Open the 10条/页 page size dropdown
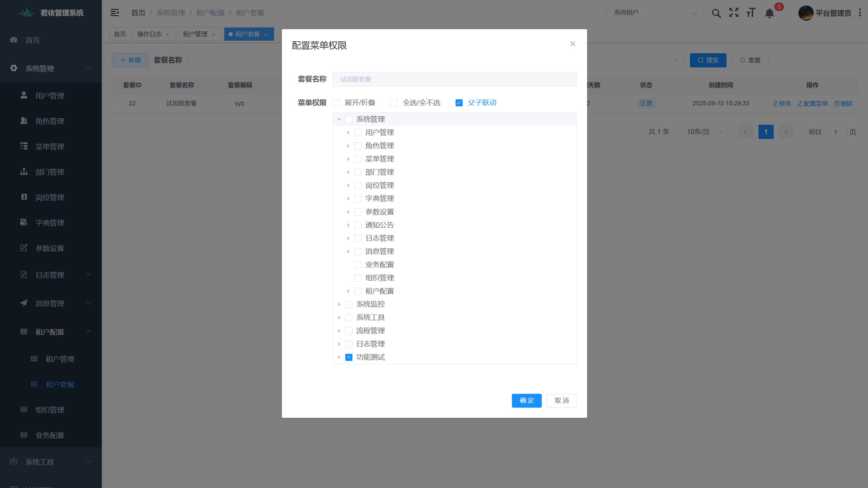This screenshot has height=488, width=868. tap(702, 132)
